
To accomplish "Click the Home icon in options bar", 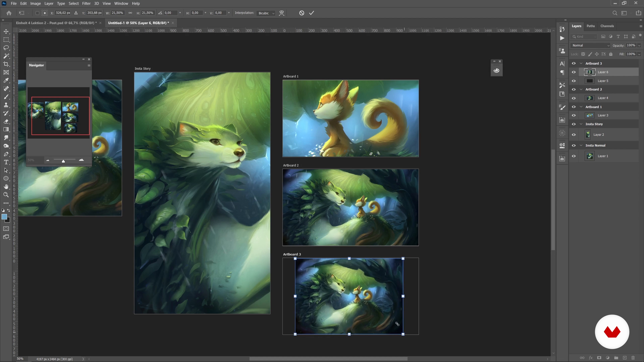I will click(x=9, y=13).
